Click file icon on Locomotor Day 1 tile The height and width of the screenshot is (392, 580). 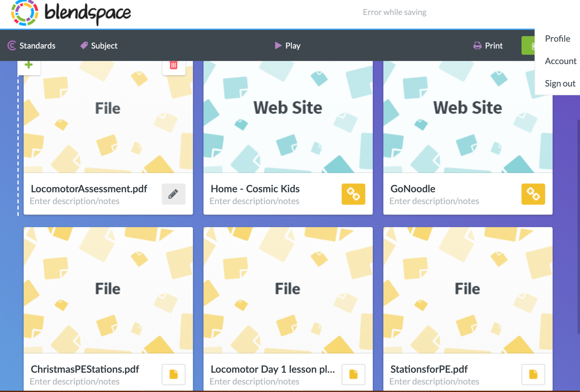tap(353, 374)
